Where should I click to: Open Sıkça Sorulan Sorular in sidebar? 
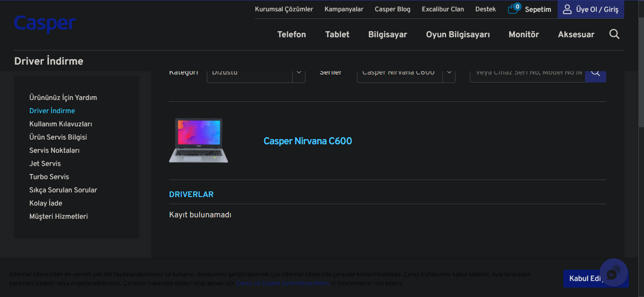pyautogui.click(x=63, y=190)
